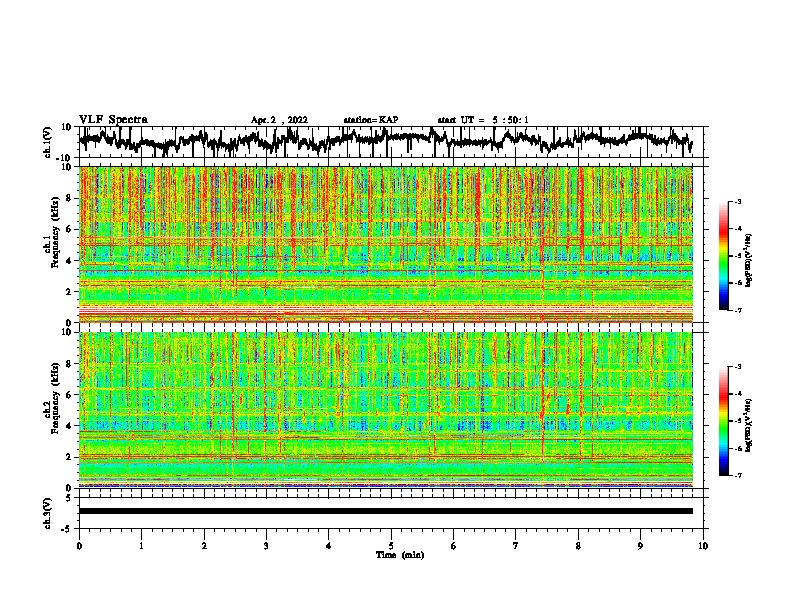Click the ch.1 spectrogram color scale bar
Screen dimensions: 792x612
[723, 255]
